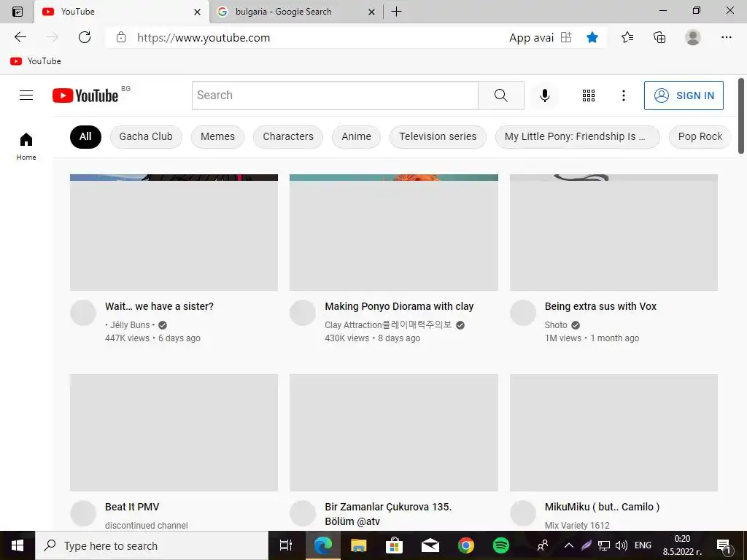The width and height of the screenshot is (747, 560).
Task: Select the My Little Pony filter chip
Action: point(578,136)
